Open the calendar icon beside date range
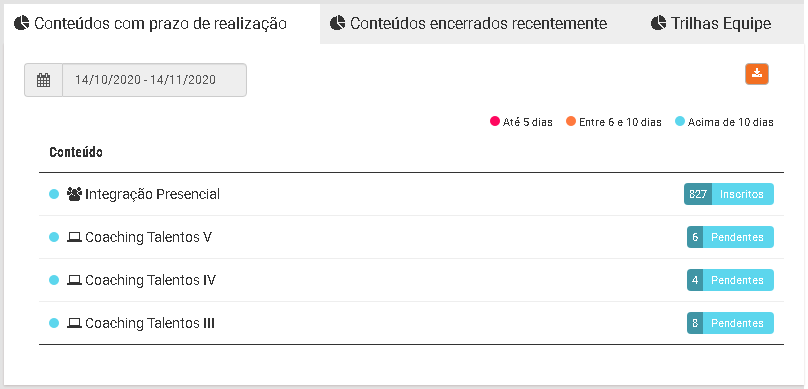The width and height of the screenshot is (808, 389). pos(43,80)
